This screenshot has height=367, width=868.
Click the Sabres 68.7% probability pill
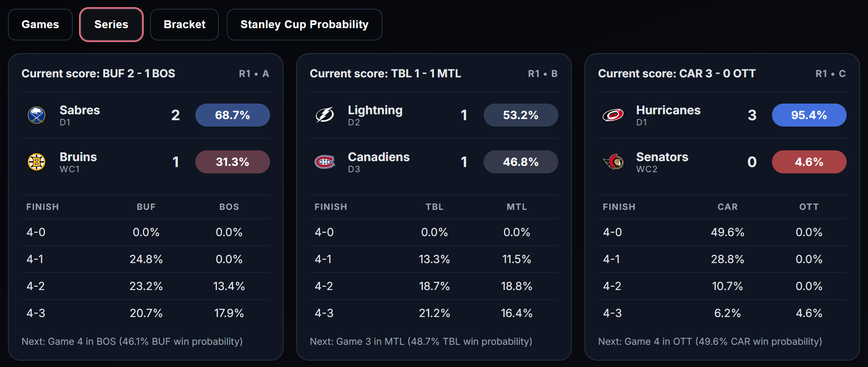pos(232,115)
